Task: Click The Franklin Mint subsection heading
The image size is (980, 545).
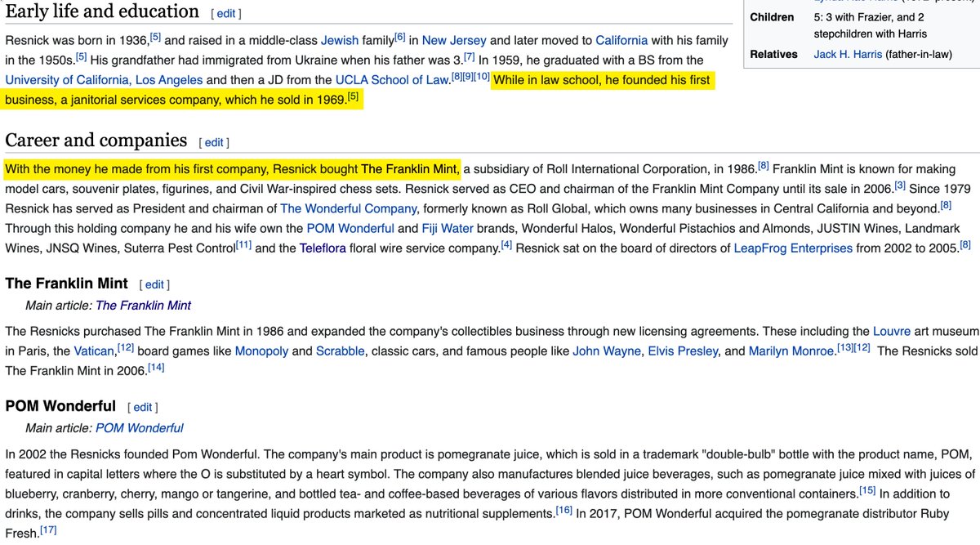Action: pos(66,284)
